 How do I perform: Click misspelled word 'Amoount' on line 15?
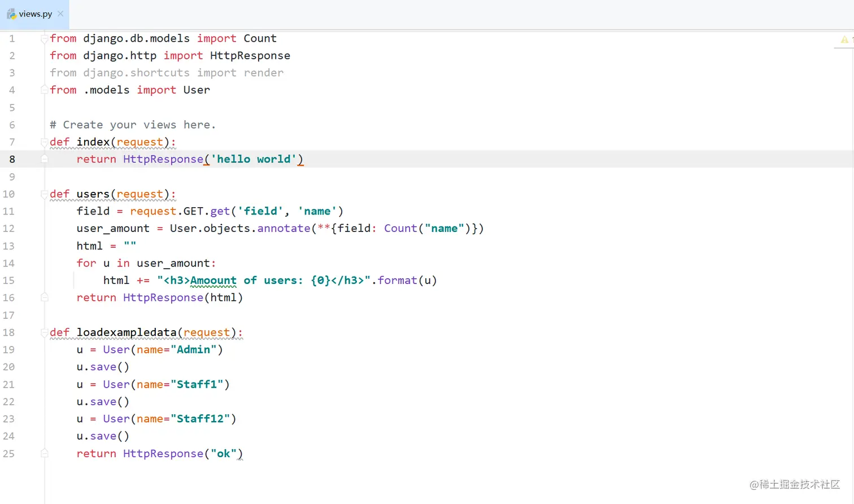coord(213,281)
